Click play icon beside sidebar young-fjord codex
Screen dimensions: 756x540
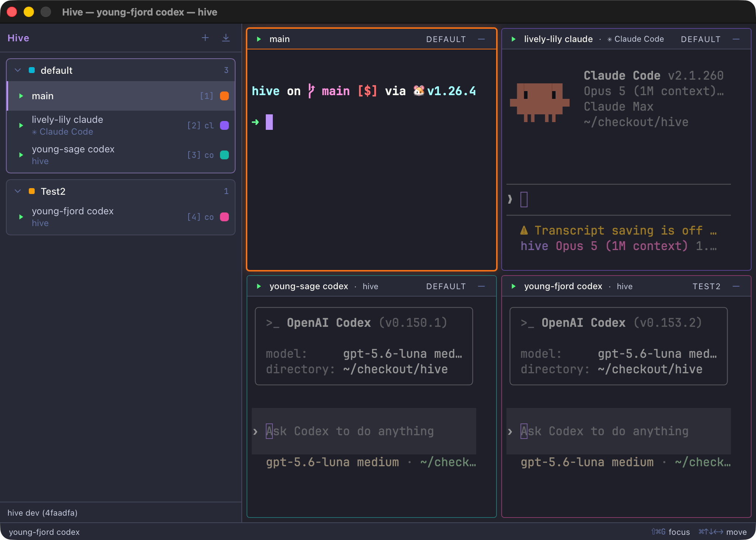(21, 217)
